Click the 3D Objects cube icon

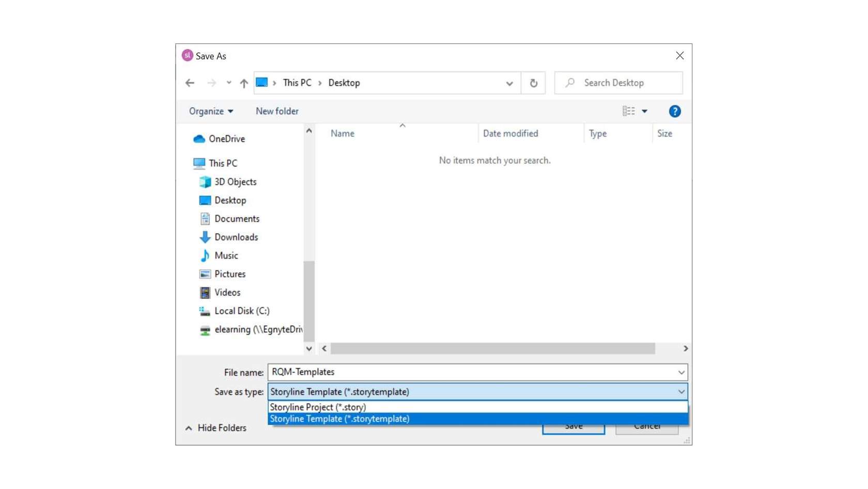[205, 182]
